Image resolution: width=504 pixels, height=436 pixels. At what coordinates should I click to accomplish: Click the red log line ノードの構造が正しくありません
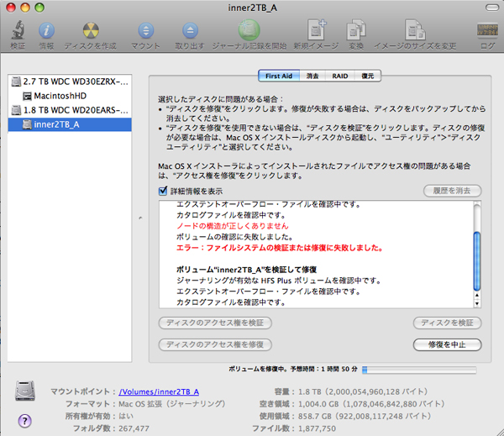pyautogui.click(x=233, y=226)
